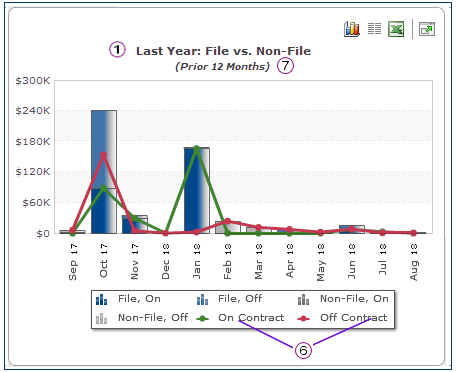Click the $300K axis value
This screenshot has width=457, height=372.
pos(33,80)
